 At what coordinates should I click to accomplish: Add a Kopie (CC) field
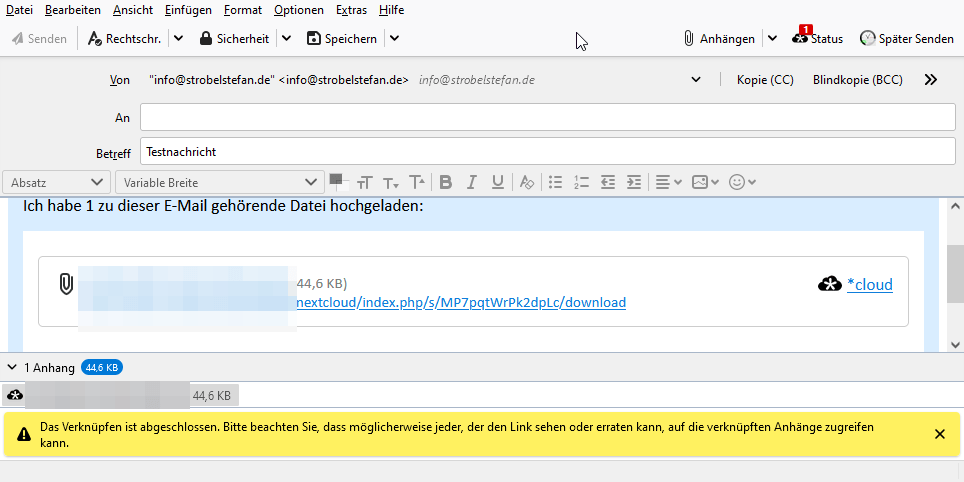click(x=765, y=80)
